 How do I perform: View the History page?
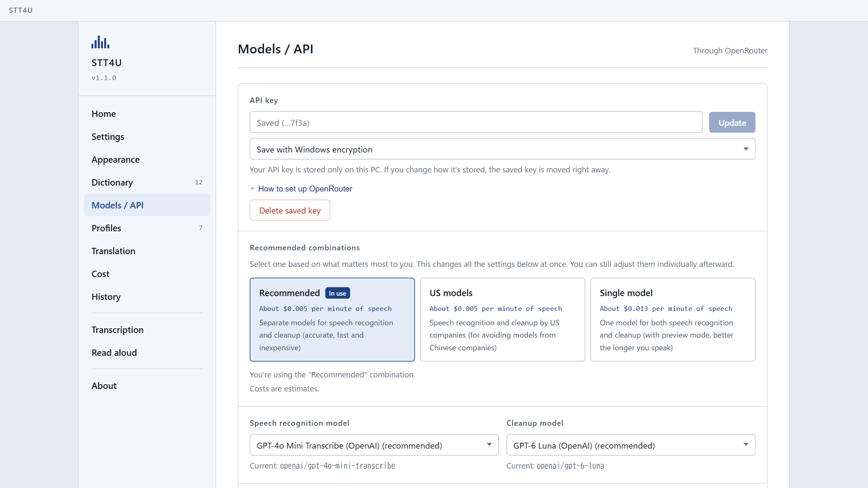147,297
